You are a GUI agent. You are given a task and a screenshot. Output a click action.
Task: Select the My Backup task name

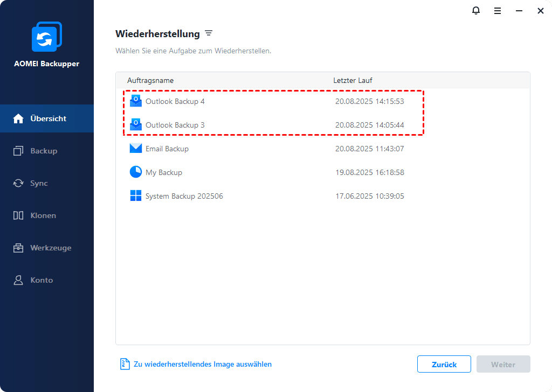coord(164,172)
